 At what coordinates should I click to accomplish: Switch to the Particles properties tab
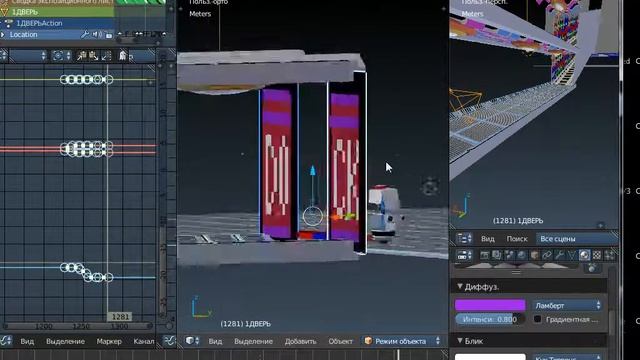point(609,256)
